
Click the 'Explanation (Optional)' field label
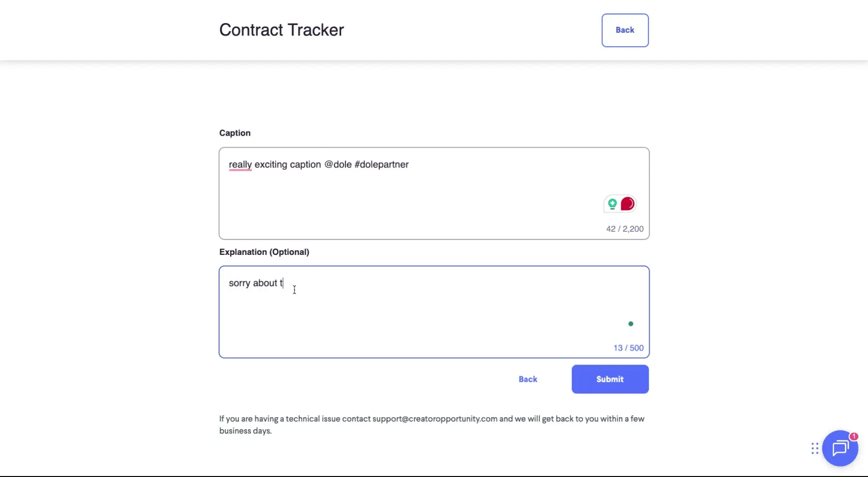(264, 252)
